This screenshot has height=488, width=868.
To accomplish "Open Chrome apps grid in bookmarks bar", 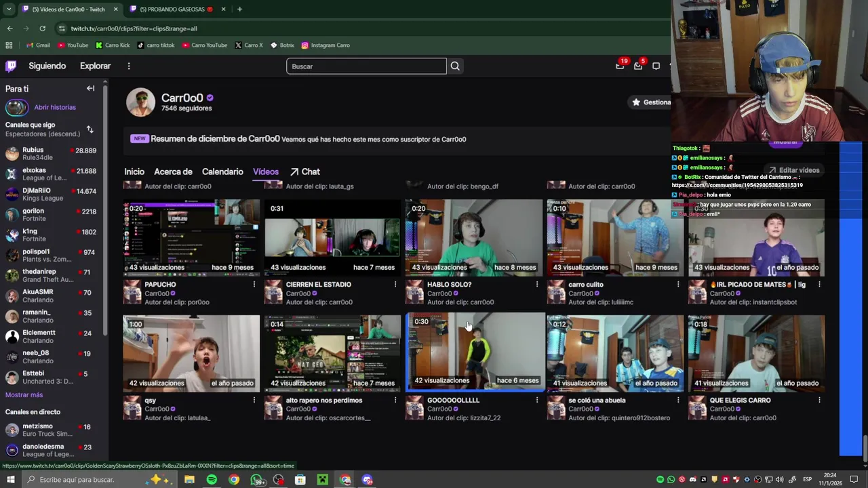I will 9,45.
